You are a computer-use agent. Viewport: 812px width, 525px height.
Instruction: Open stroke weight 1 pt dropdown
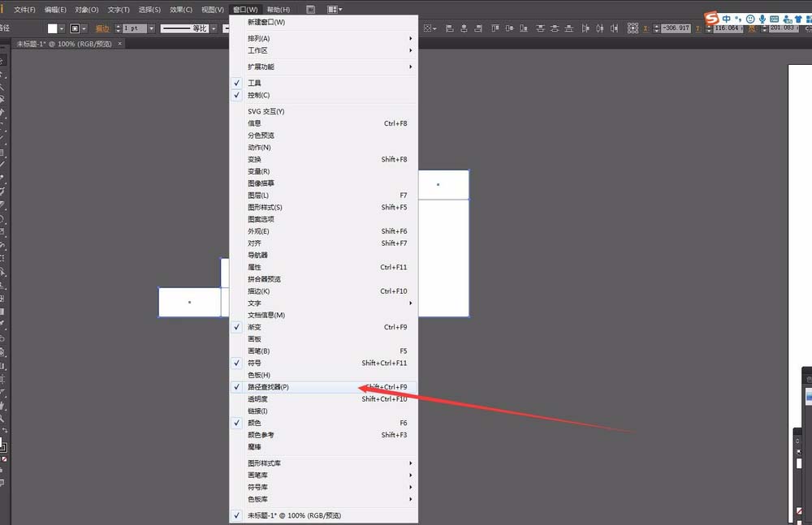tap(151, 28)
